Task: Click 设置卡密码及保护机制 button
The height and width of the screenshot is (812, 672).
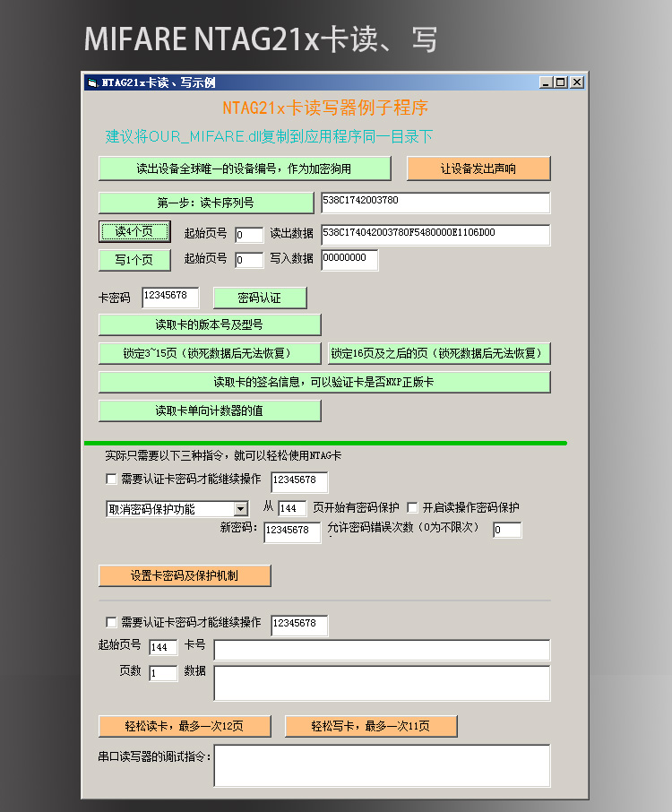Action: (185, 576)
